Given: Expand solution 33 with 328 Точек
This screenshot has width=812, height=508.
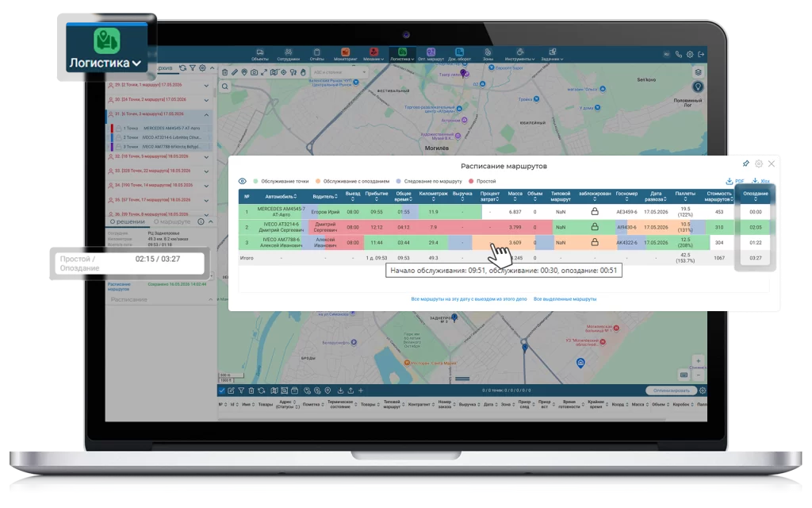Looking at the screenshot, I should [207, 171].
